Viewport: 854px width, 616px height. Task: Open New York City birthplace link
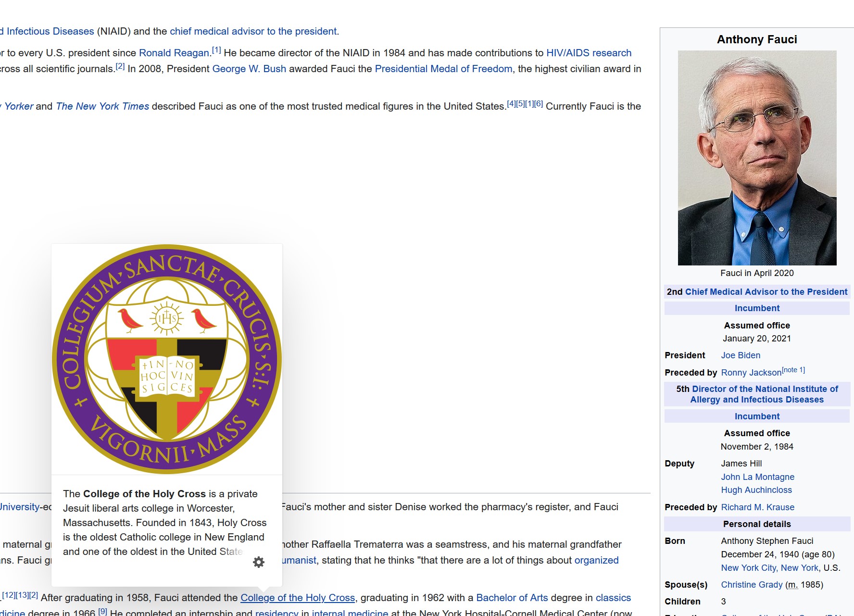[748, 568]
